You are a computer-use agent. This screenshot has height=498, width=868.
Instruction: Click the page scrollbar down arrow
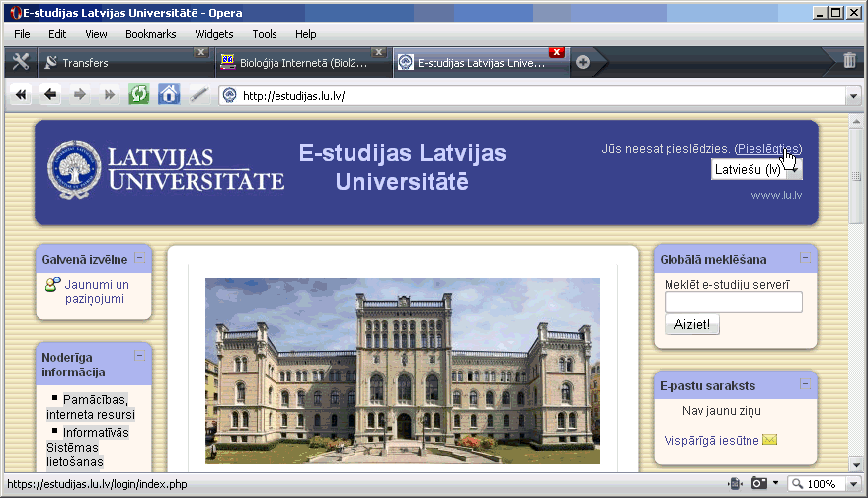[x=856, y=465]
